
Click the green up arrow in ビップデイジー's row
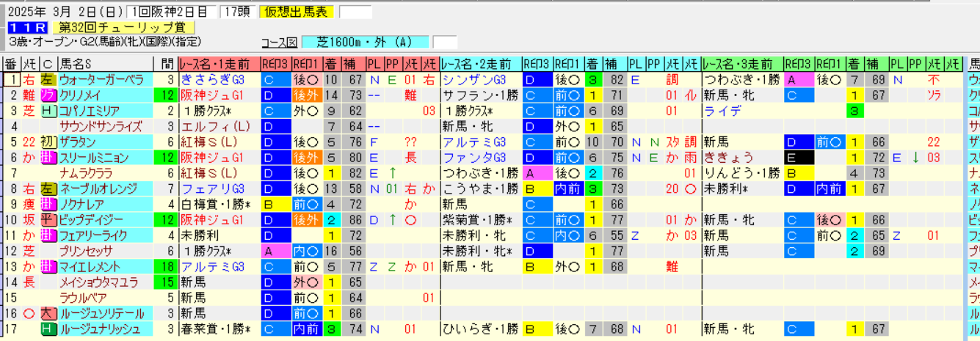pyautogui.click(x=393, y=220)
